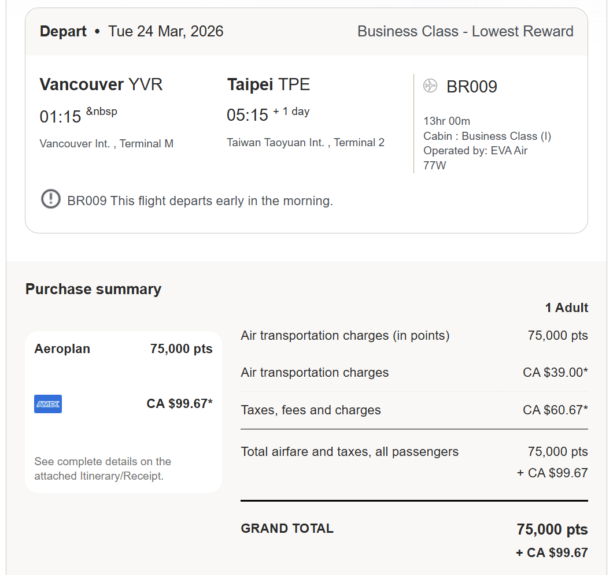
Task: Click the GRAND TOTAL label
Action: [287, 528]
